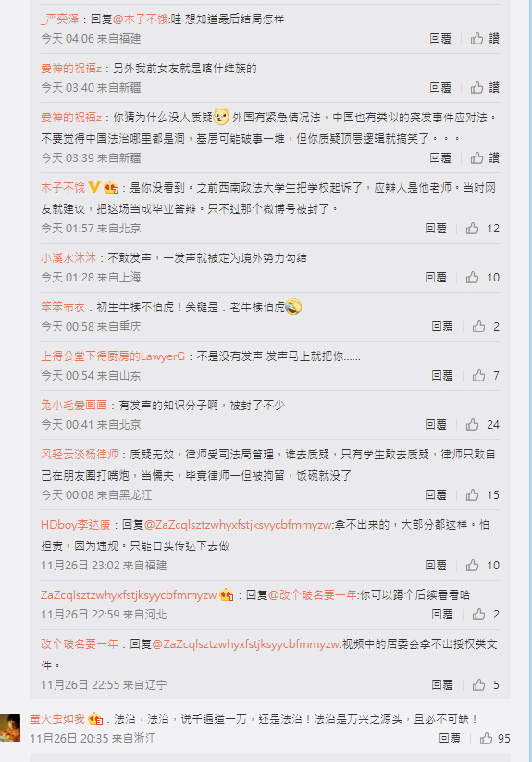Click the yellow V badge beside 木子不饿
The width and height of the screenshot is (532, 762).
point(94,187)
